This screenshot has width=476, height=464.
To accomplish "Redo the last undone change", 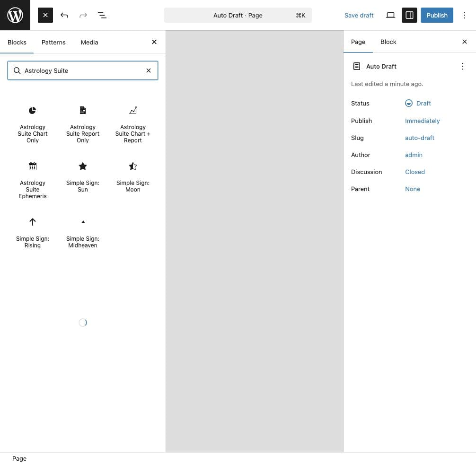I will pos(83,15).
